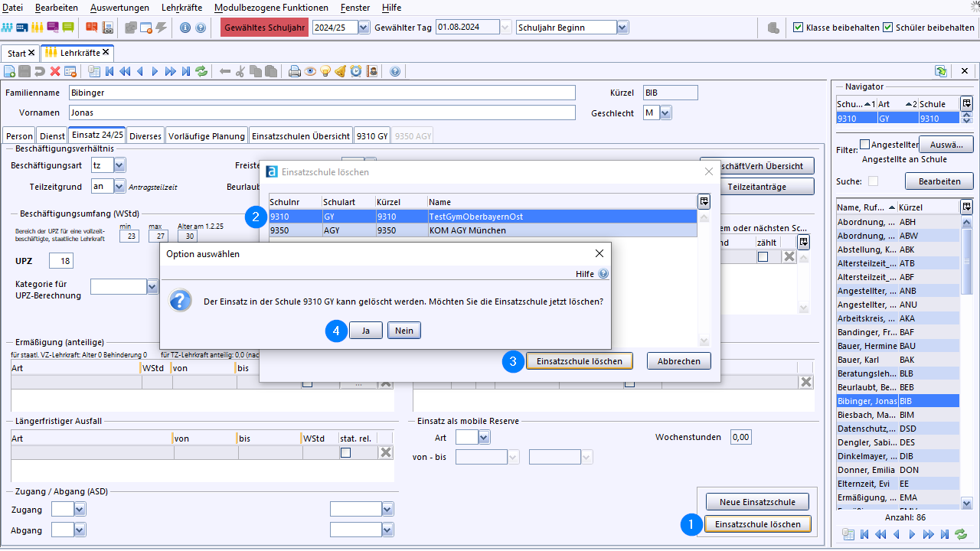This screenshot has width=980, height=551.
Task: Click the red X delete record icon
Action: (55, 71)
